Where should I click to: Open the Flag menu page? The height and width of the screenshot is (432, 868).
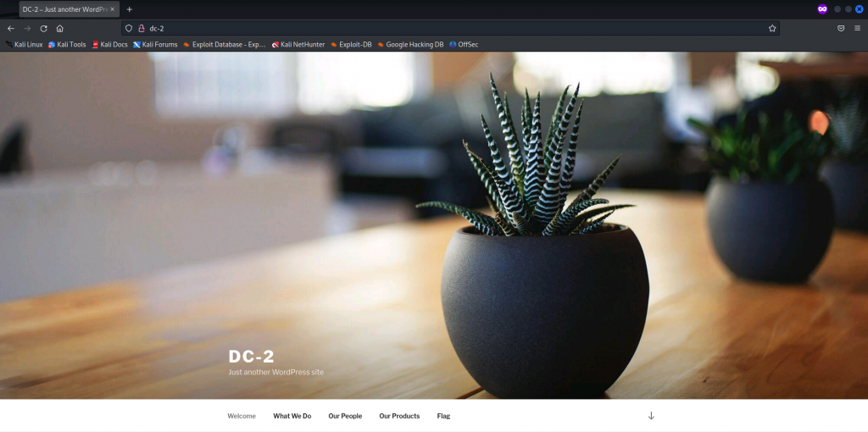(x=443, y=416)
